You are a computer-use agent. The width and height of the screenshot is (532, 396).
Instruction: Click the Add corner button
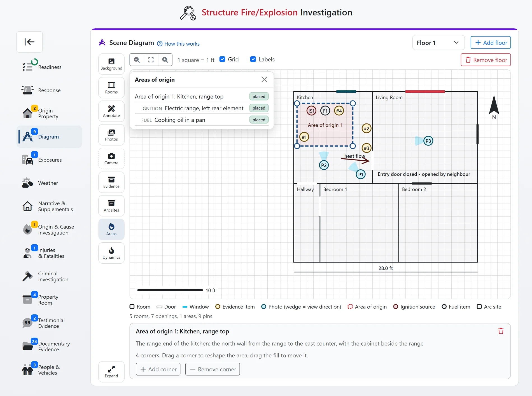[x=158, y=369]
